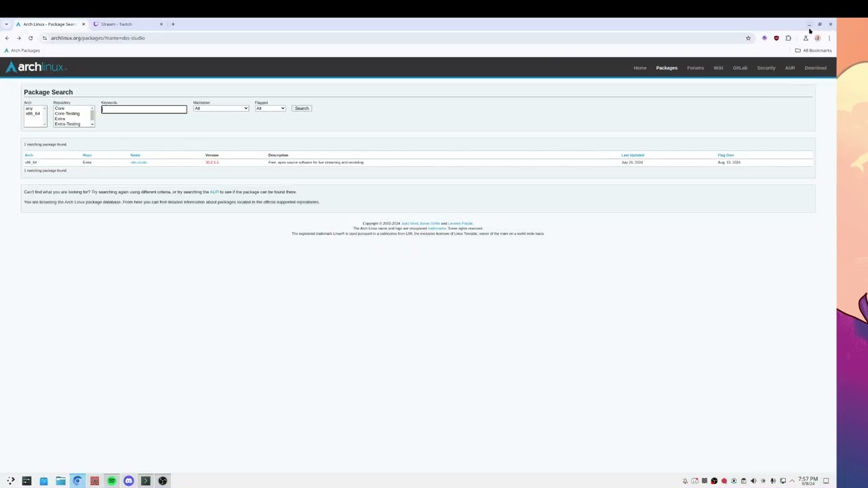The image size is (868, 488).
Task: Open the GitLab navigation item
Action: click(740, 68)
